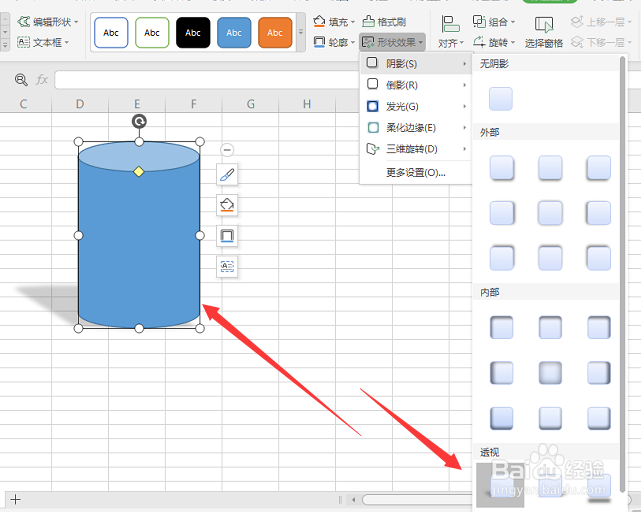Viewport: 641px width, 512px height.
Task: Select the 3D Rotation (三维旋转) menu entry
Action: pos(416,149)
